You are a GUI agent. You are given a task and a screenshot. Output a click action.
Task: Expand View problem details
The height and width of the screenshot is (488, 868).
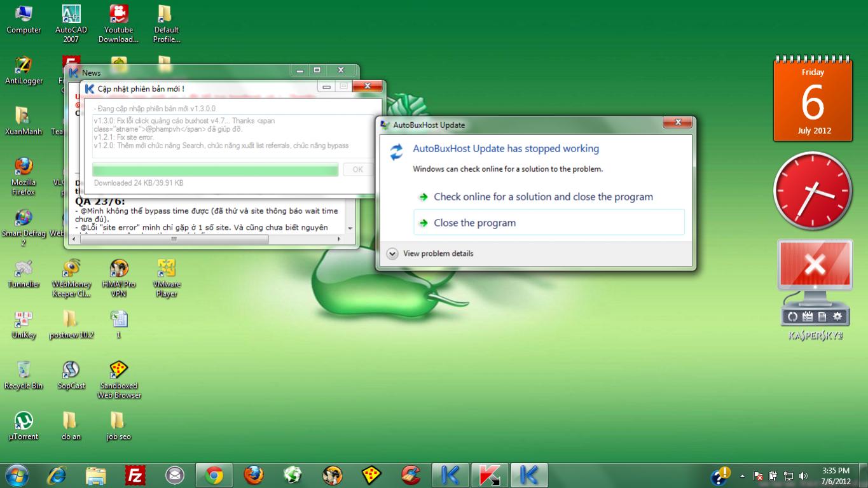tap(392, 253)
